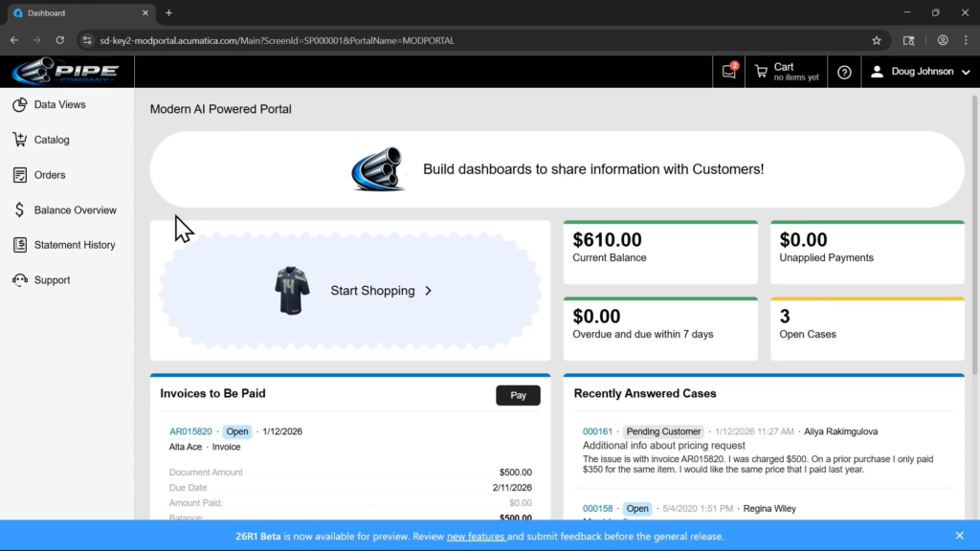Follow the new features link in banner
The width and height of the screenshot is (980, 551).
(476, 537)
